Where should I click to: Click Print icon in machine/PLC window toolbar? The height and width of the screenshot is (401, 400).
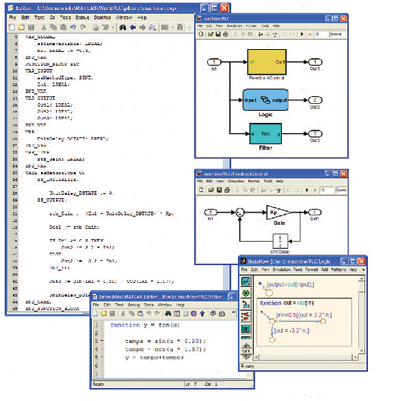click(x=225, y=34)
